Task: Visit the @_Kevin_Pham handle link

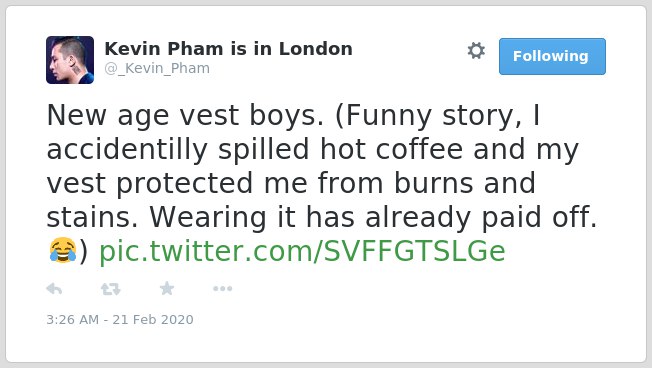Action: (157, 68)
